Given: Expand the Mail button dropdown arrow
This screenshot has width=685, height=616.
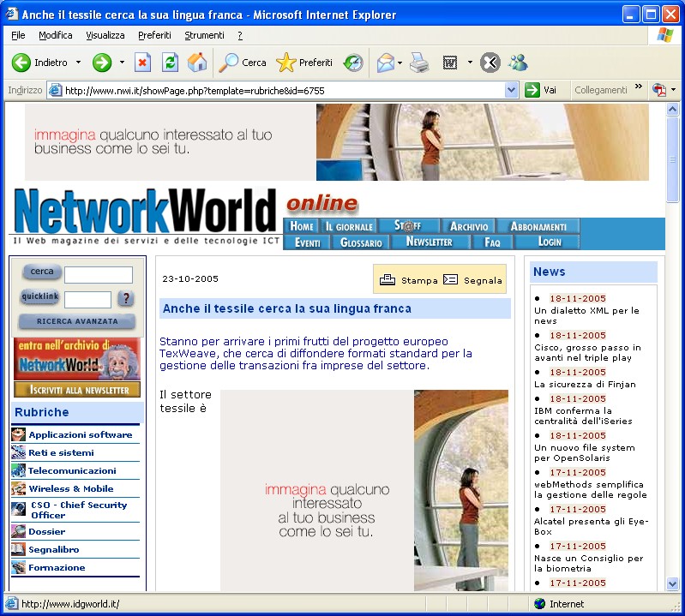Looking at the screenshot, I should 400,63.
